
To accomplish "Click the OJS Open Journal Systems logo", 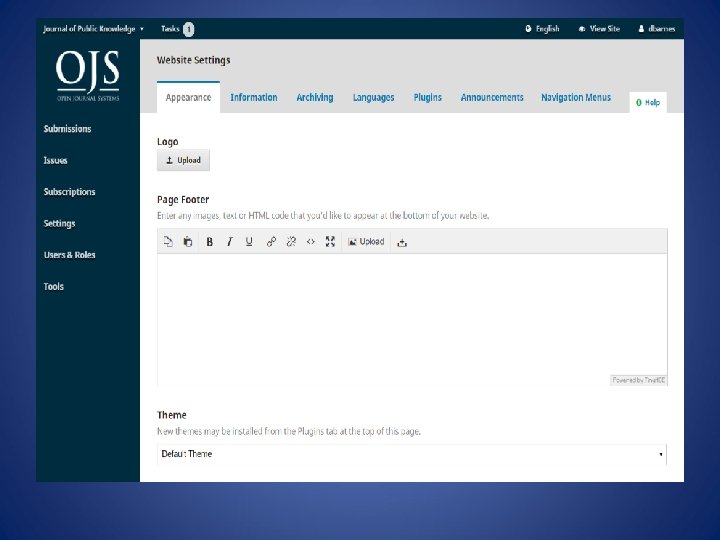I will (88, 76).
